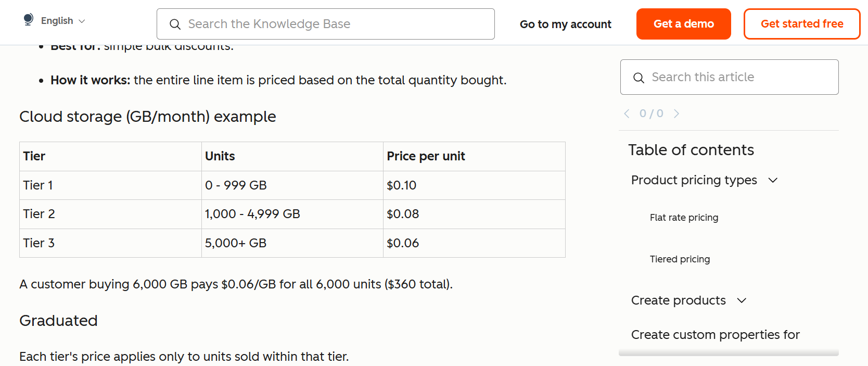Open Create custom properties for link
This screenshot has height=366, width=868.
pos(715,335)
